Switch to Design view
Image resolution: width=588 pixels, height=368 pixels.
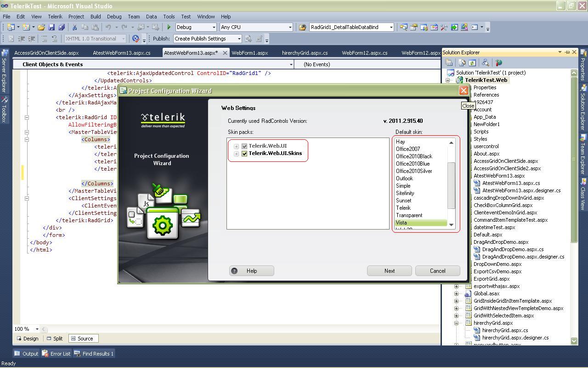coord(28,339)
